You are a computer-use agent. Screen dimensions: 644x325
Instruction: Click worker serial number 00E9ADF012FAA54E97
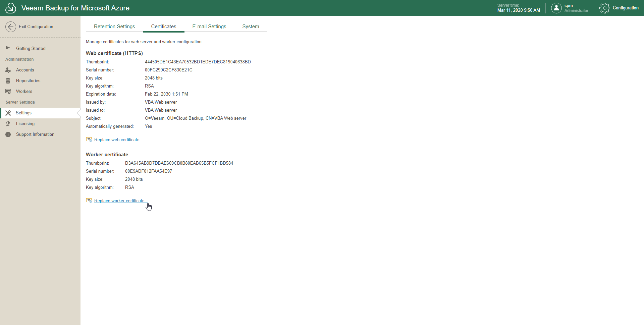point(149,171)
